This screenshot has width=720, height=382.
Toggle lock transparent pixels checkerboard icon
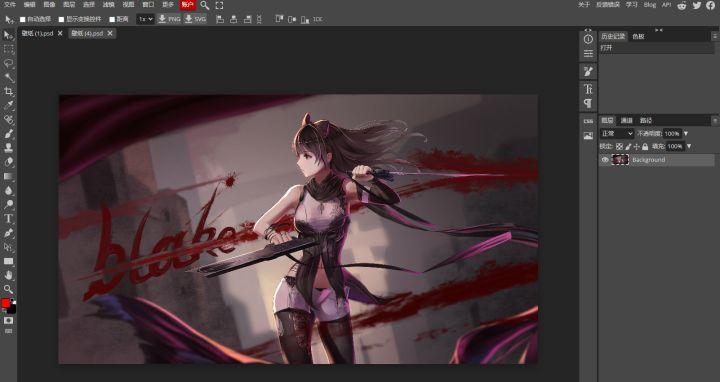(x=619, y=146)
